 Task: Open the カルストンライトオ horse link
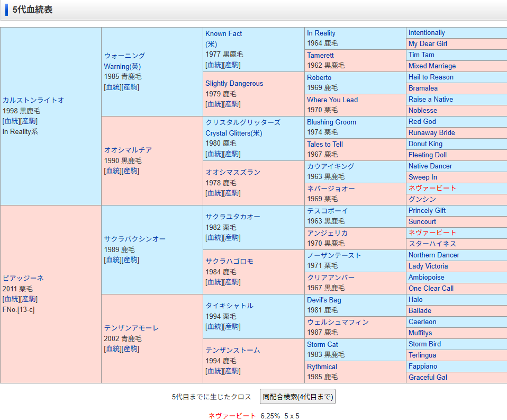(33, 100)
